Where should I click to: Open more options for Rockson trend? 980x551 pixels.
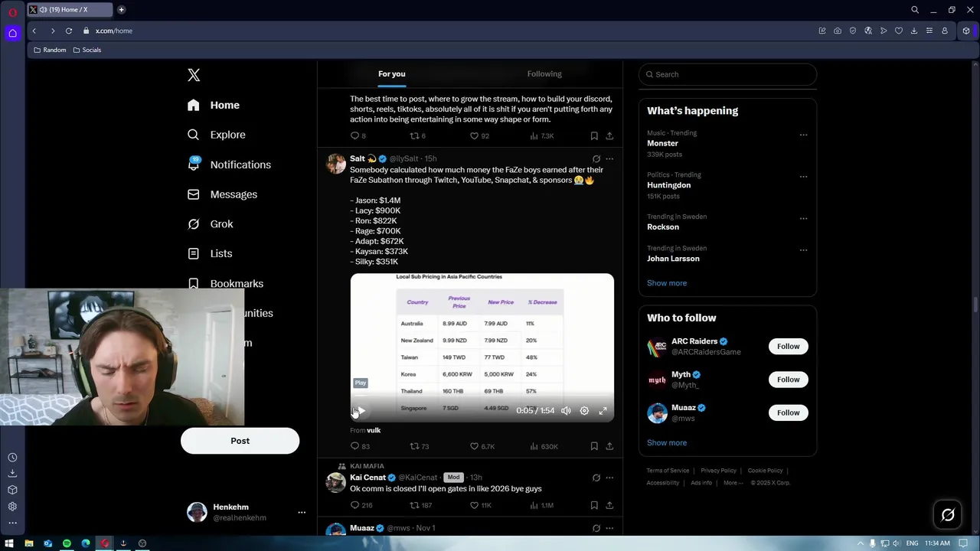[803, 218]
